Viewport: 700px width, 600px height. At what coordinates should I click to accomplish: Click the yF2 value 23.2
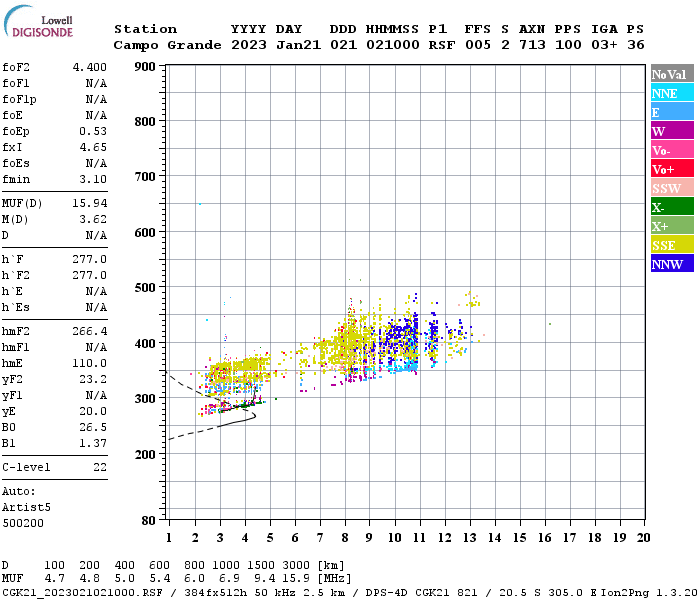click(x=93, y=379)
